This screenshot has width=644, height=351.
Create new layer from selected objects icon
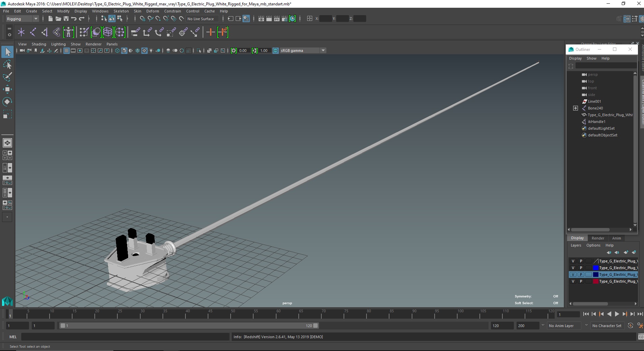pyautogui.click(x=634, y=252)
